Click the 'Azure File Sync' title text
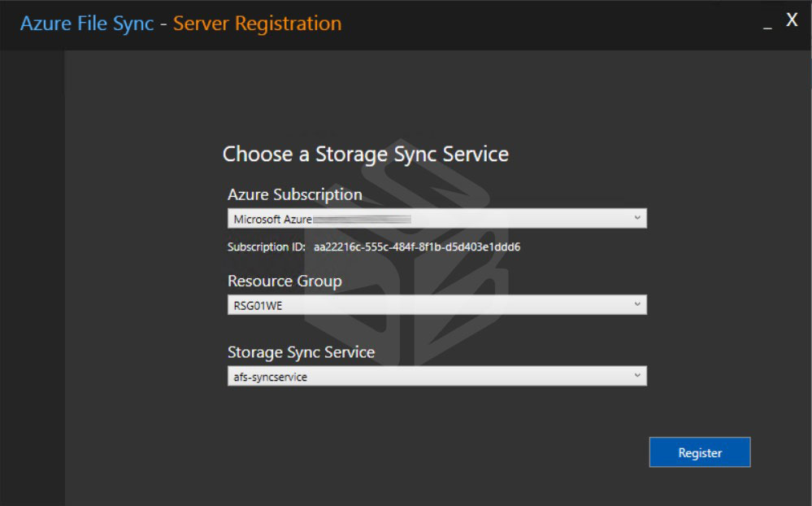The width and height of the screenshot is (812, 506). point(87,24)
